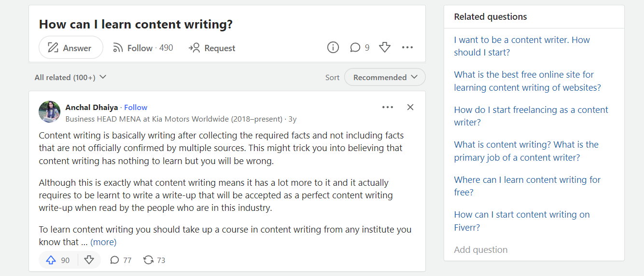Click Anchal Dhaiya's profile picture
The width and height of the screenshot is (644, 276).
tap(49, 112)
